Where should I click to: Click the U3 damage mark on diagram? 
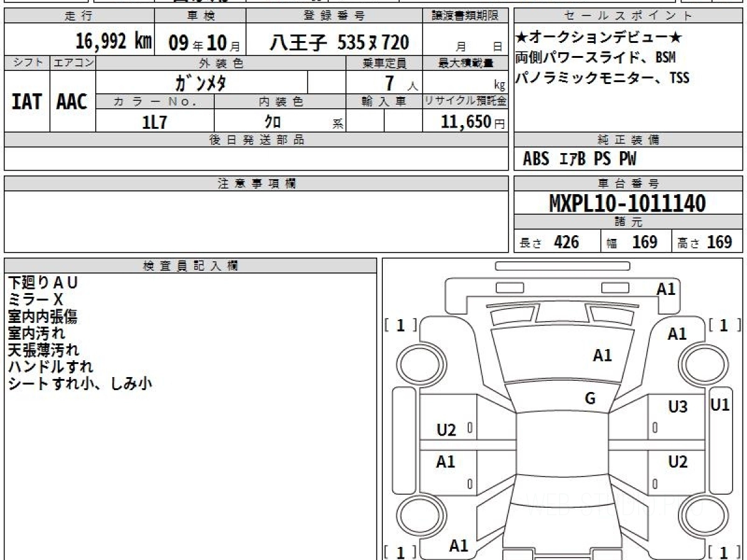(678, 407)
